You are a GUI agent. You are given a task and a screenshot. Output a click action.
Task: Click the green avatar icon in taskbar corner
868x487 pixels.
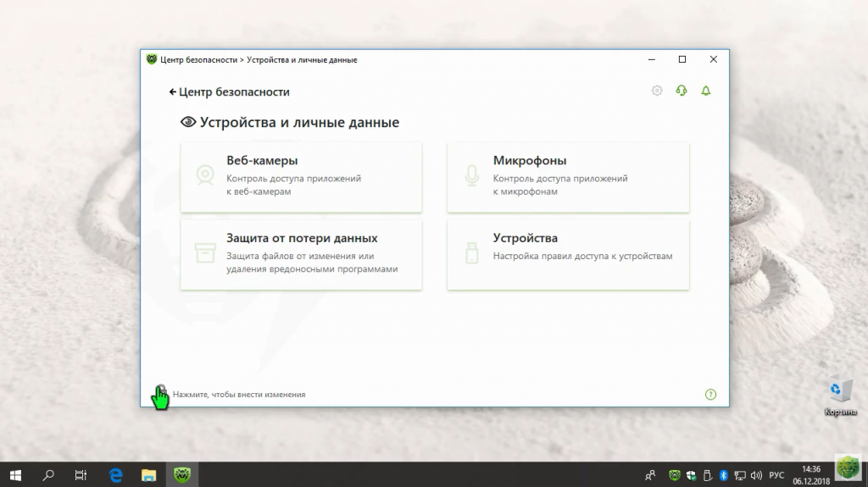[x=848, y=468]
